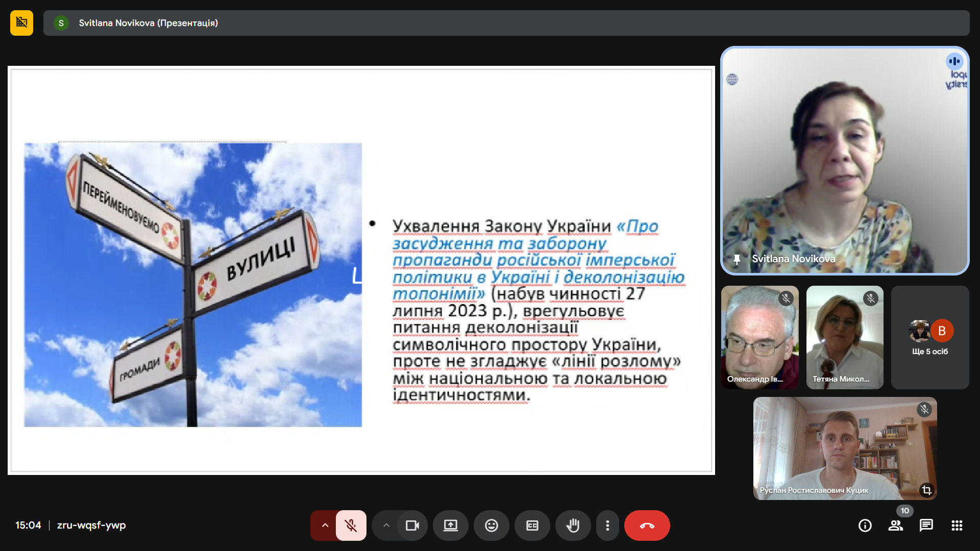Open the chat panel

926,525
